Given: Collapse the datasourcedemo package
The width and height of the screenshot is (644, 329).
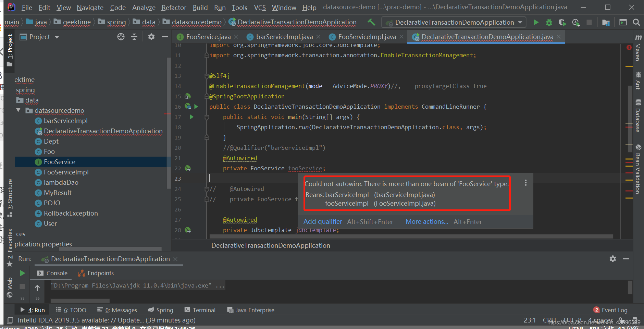Looking at the screenshot, I should click(x=18, y=110).
